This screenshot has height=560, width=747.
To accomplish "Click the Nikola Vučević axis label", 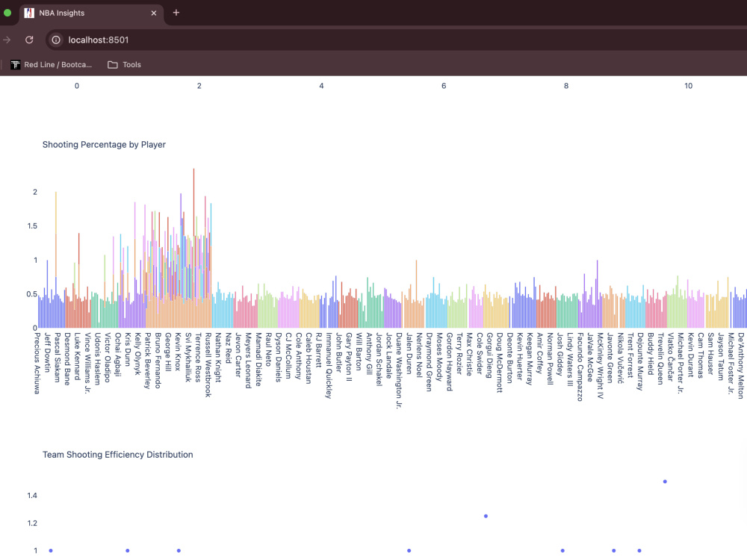I will click(620, 358).
